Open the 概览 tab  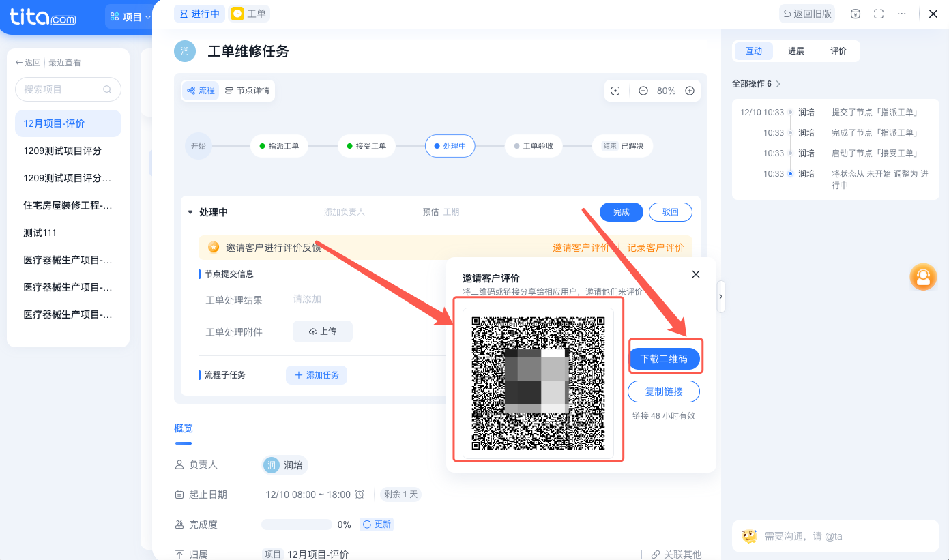point(184,428)
